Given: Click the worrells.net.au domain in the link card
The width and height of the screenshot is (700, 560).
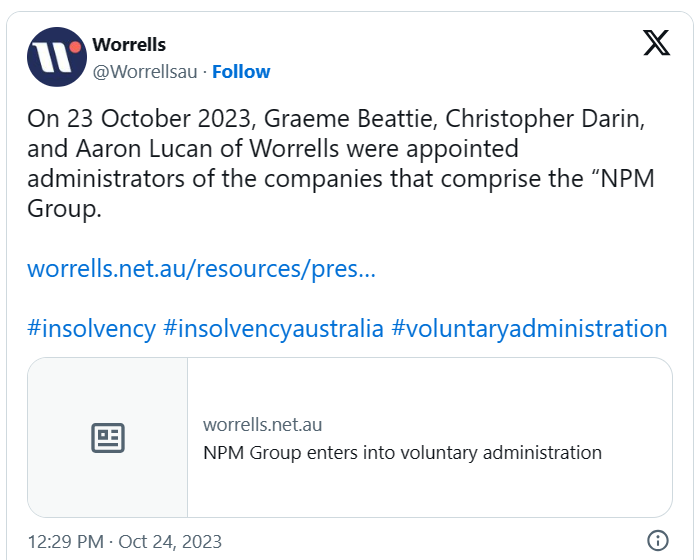Looking at the screenshot, I should point(263,425).
